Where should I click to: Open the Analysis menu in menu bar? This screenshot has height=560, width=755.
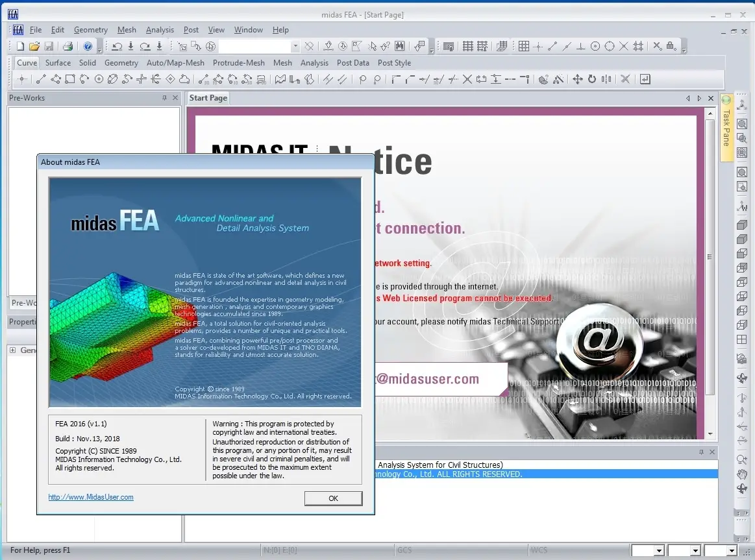tap(160, 30)
